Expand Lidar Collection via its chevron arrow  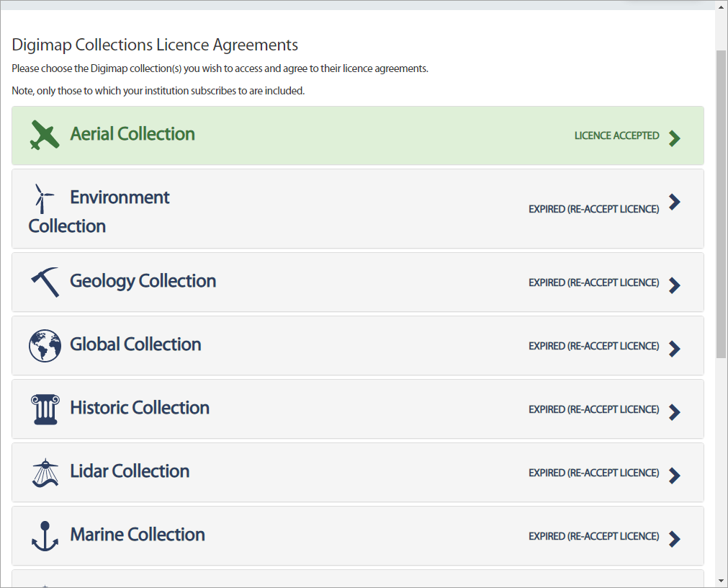(x=675, y=476)
